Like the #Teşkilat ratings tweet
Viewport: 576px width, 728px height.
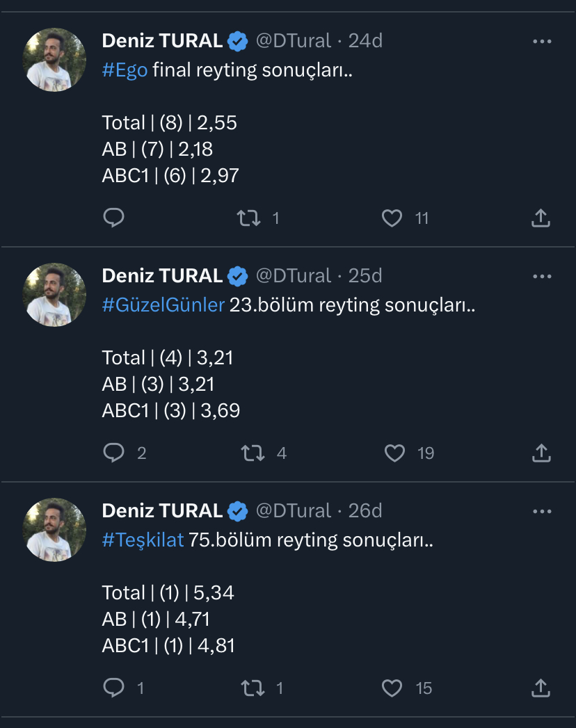(x=392, y=688)
